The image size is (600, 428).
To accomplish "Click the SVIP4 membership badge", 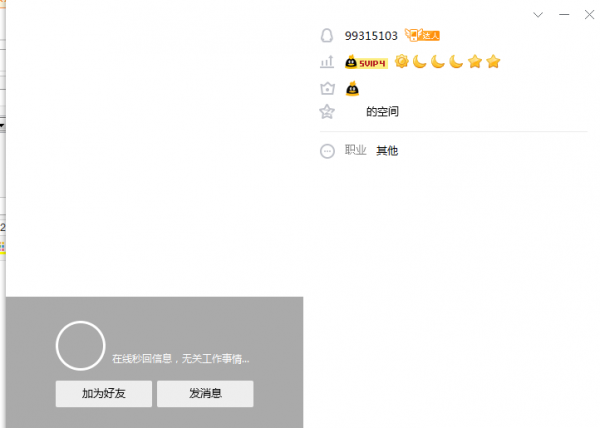I will [366, 62].
